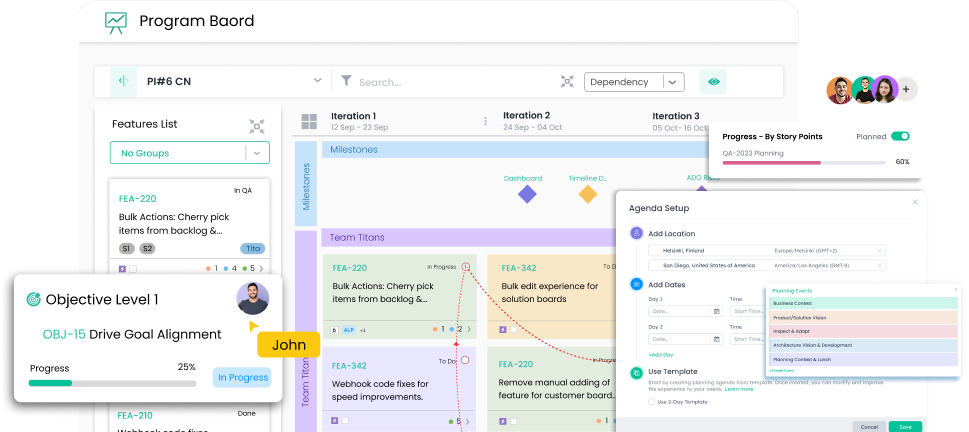
Task: Click the ALP tag on FEA-220 card
Action: click(349, 330)
